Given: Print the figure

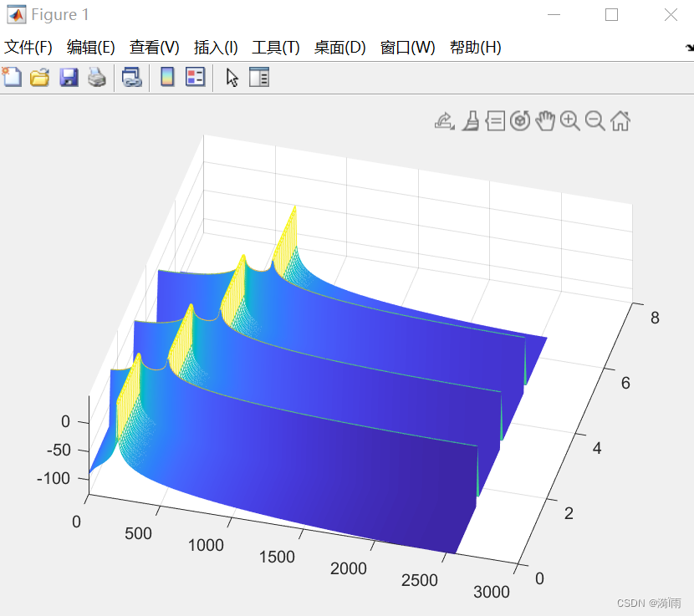Looking at the screenshot, I should click(x=95, y=77).
